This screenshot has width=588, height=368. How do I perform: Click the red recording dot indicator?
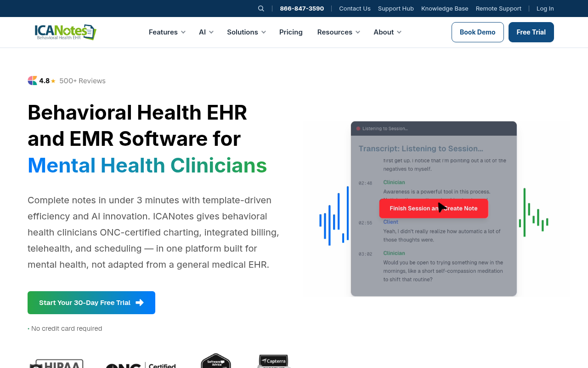click(358, 128)
